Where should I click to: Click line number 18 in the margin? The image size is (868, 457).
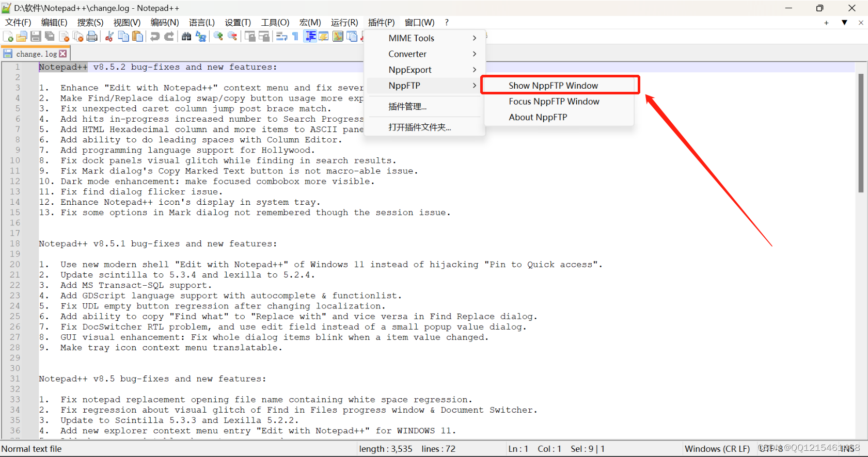(x=15, y=243)
